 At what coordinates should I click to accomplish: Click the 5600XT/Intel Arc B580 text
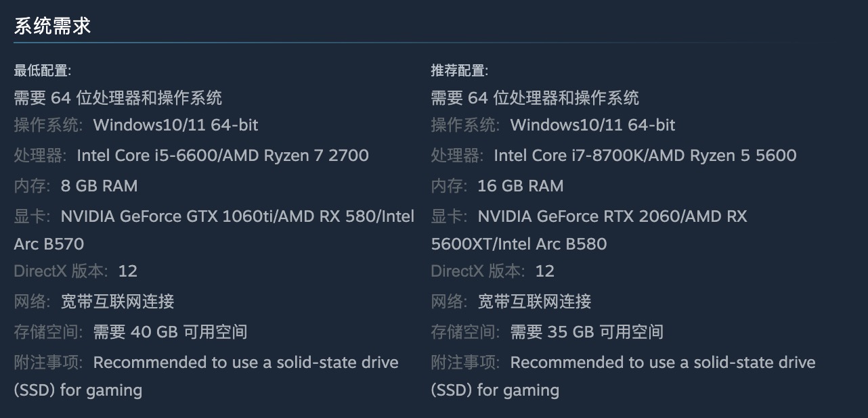tap(519, 244)
